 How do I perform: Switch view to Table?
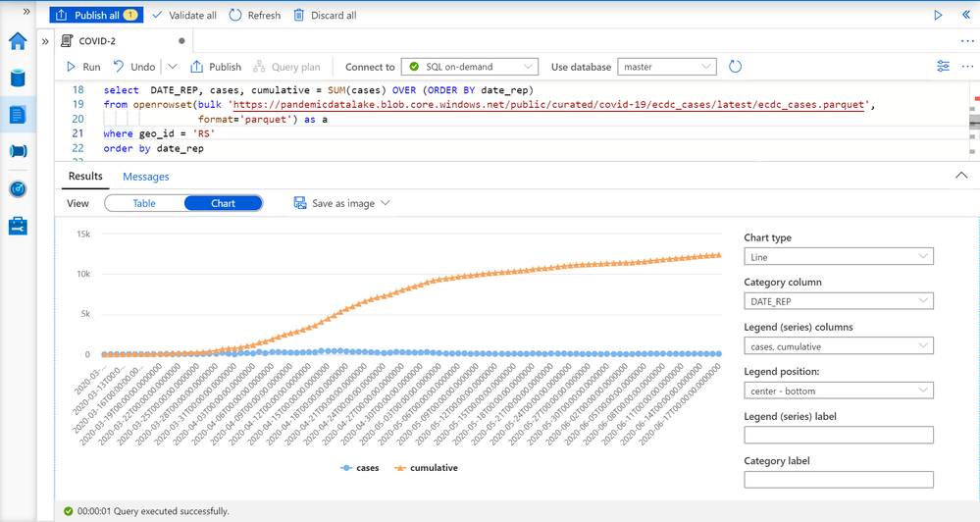point(144,203)
